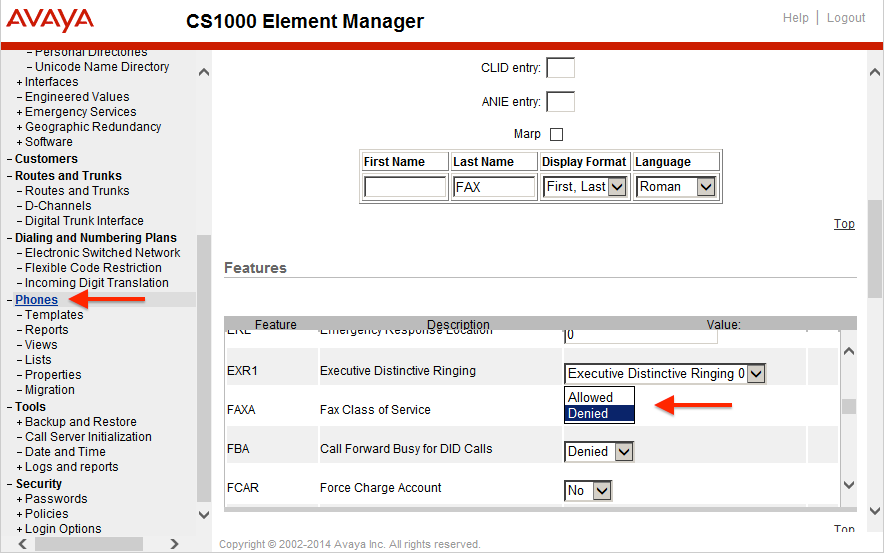Expand the Software tree node
The width and height of the screenshot is (884, 553).
(19, 142)
